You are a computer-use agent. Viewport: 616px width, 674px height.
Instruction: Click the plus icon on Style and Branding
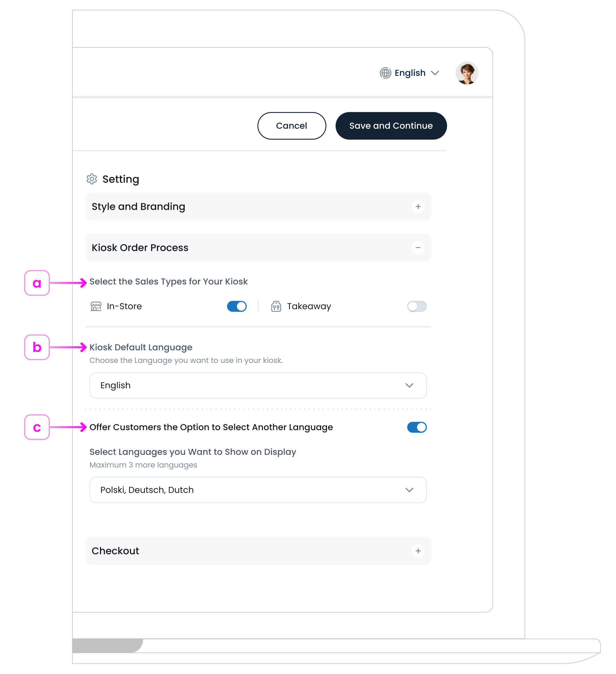pyautogui.click(x=418, y=207)
